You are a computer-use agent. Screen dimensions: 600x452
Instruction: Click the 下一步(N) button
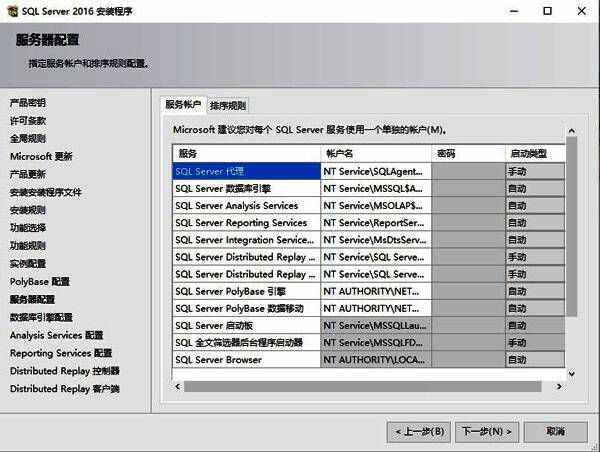[x=486, y=431]
